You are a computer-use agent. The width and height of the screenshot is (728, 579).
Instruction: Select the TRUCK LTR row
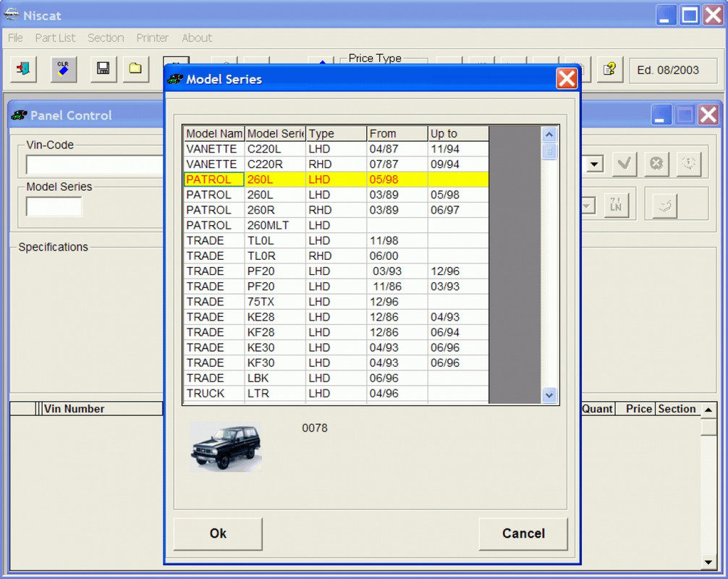coord(337,393)
